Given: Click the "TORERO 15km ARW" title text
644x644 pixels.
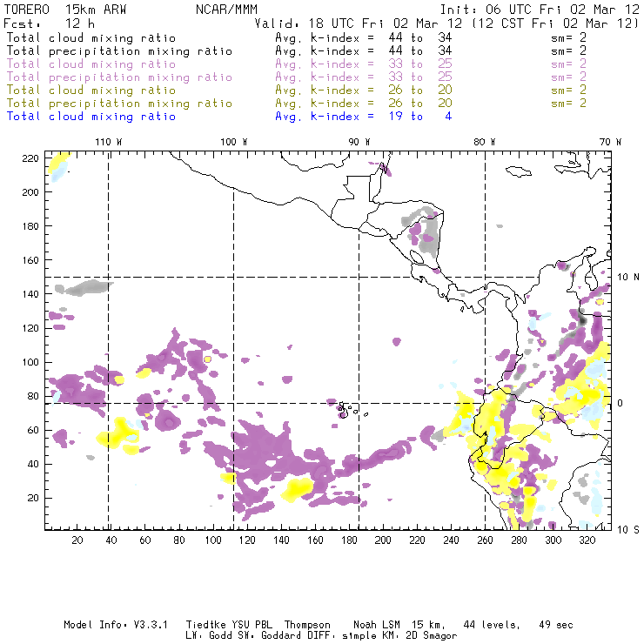Looking at the screenshot, I should [x=65, y=10].
